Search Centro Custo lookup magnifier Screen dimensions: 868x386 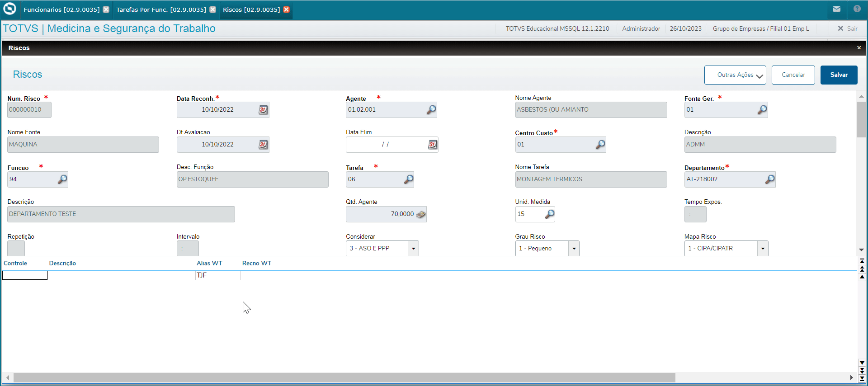[600, 145]
